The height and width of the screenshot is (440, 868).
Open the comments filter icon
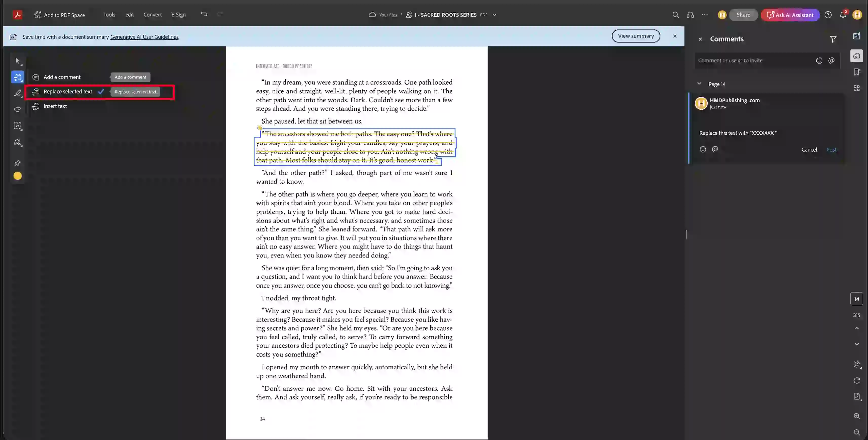[833, 39]
